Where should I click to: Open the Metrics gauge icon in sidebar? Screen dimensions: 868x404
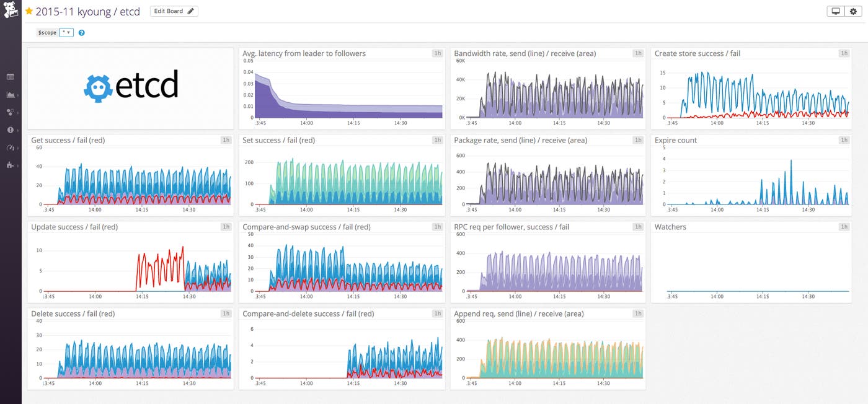coord(9,148)
